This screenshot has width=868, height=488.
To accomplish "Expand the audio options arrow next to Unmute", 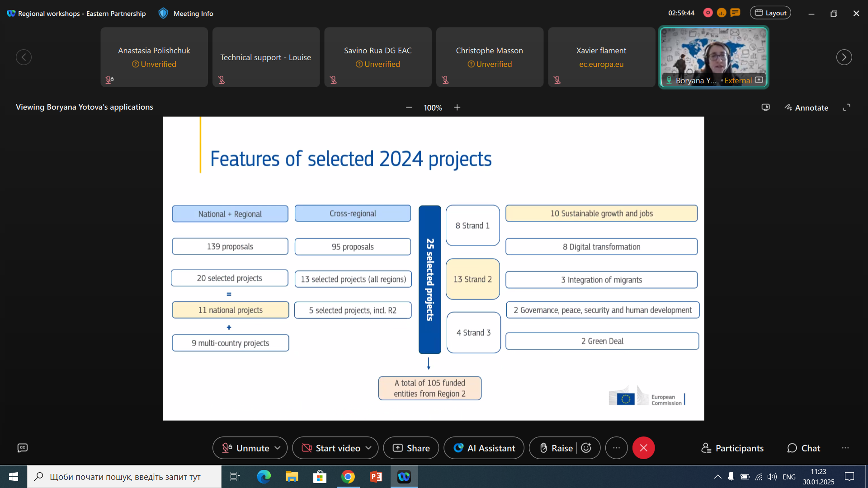I will [x=278, y=448].
